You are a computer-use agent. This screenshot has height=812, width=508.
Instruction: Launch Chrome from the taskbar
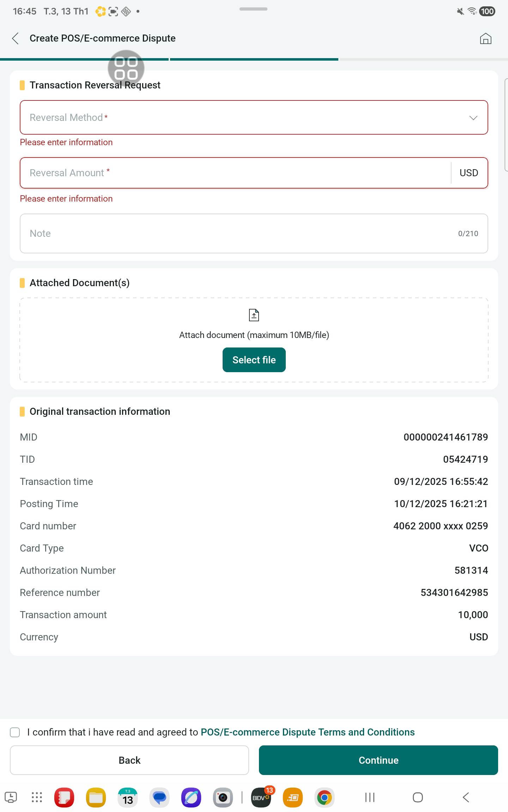pos(324,798)
